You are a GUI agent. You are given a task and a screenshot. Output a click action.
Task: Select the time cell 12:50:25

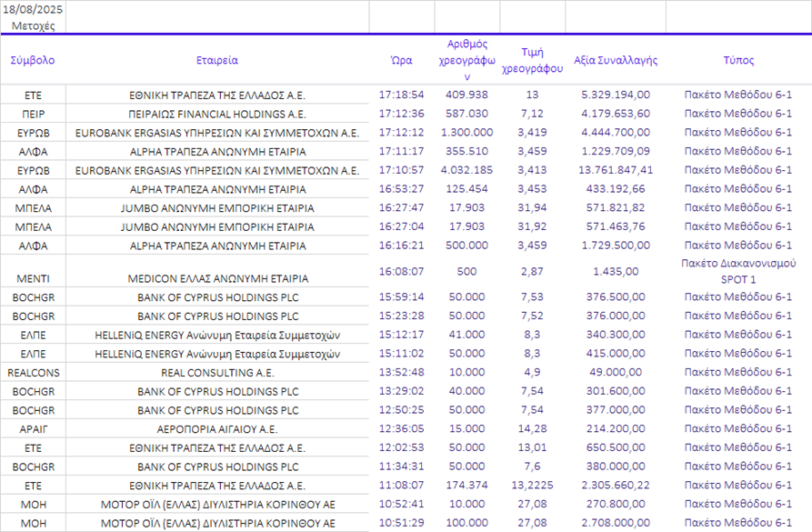[401, 410]
